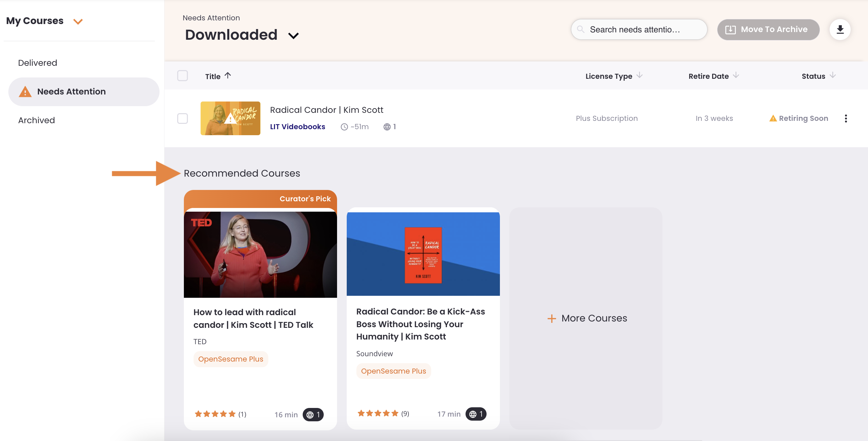
Task: Open the Archived section in the sidebar
Action: pos(36,120)
